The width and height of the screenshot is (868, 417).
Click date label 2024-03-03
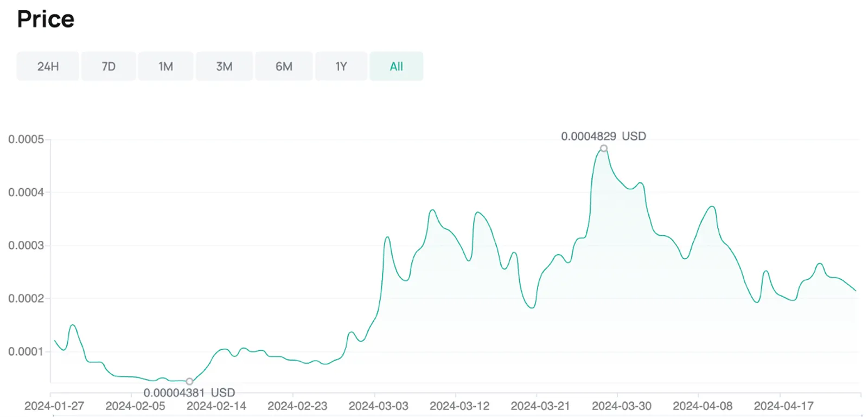[378, 406]
